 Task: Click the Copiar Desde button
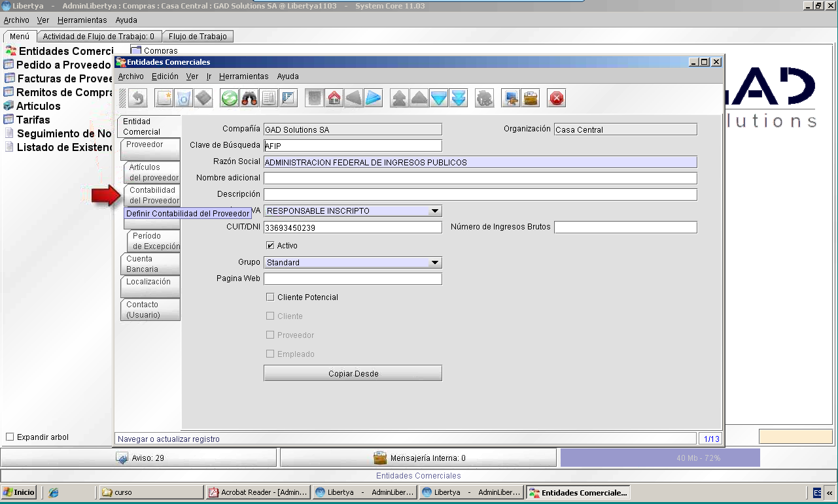[x=353, y=373]
